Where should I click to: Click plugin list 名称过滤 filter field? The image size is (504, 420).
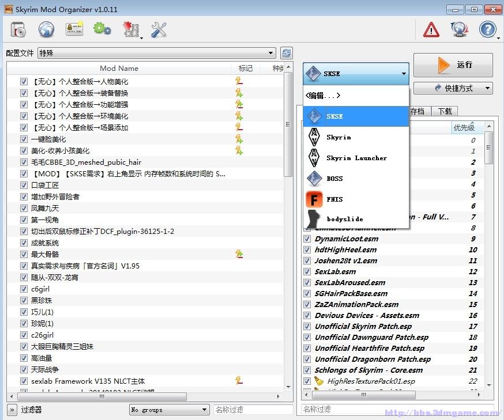[x=397, y=409]
